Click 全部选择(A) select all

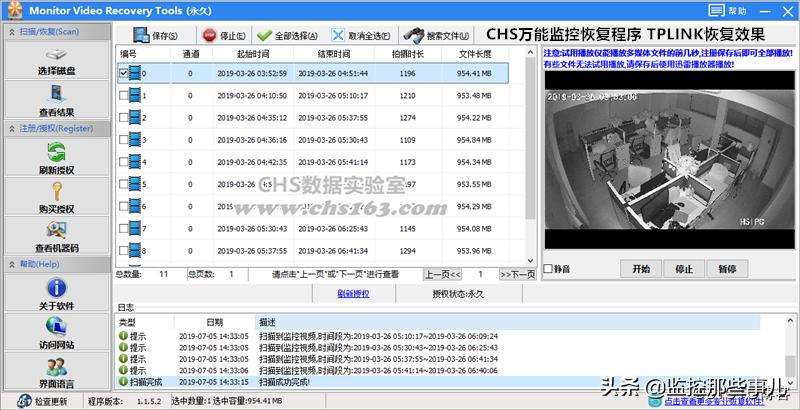[x=287, y=36]
